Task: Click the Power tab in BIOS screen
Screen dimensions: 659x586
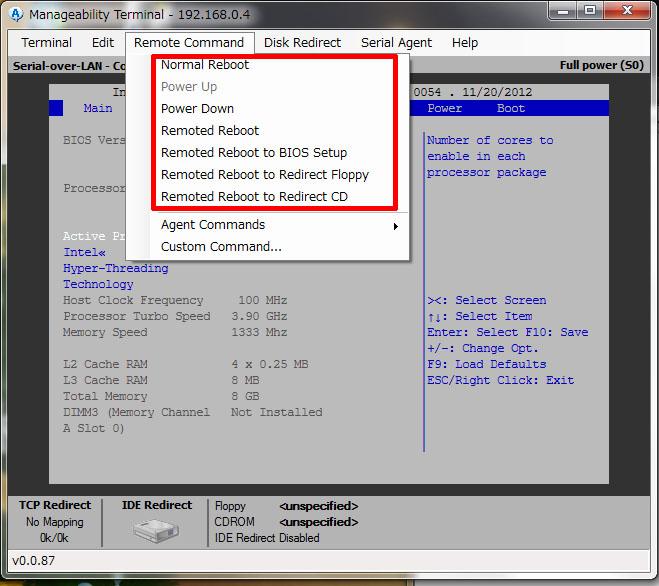Action: [x=445, y=108]
